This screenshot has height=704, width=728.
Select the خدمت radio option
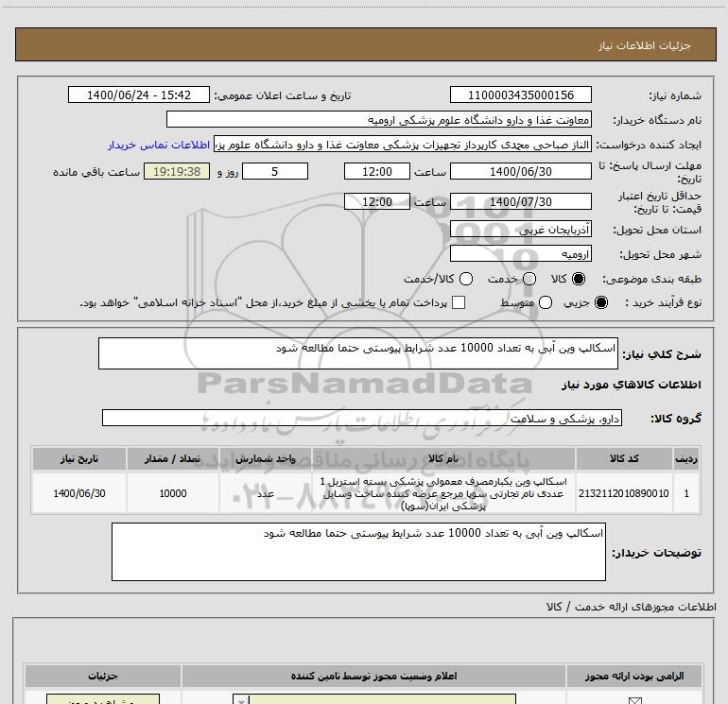click(529, 279)
